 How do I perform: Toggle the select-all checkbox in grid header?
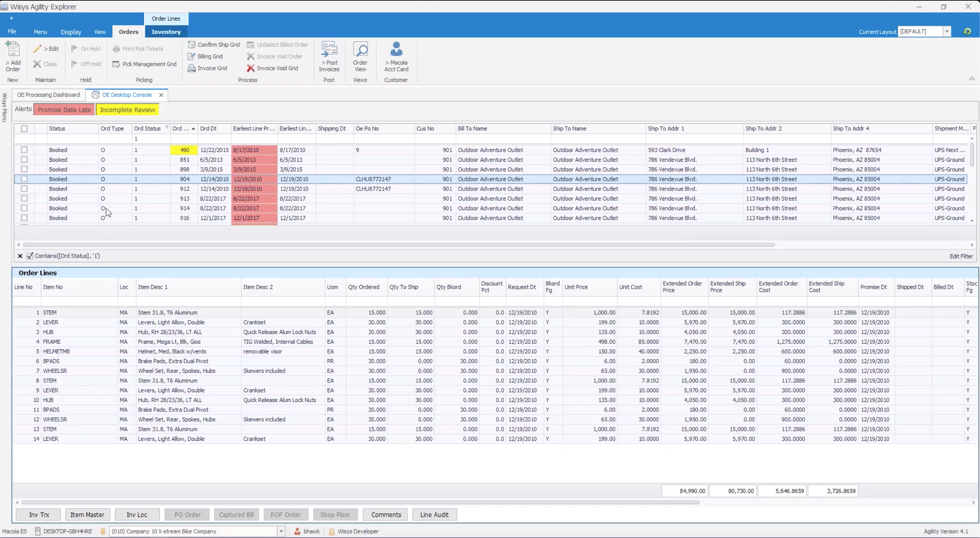click(x=24, y=129)
